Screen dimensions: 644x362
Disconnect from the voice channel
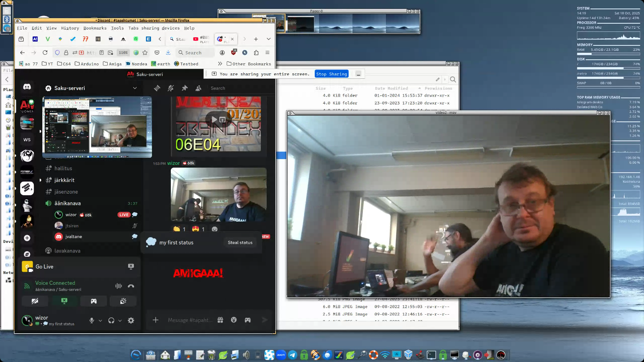click(x=131, y=286)
